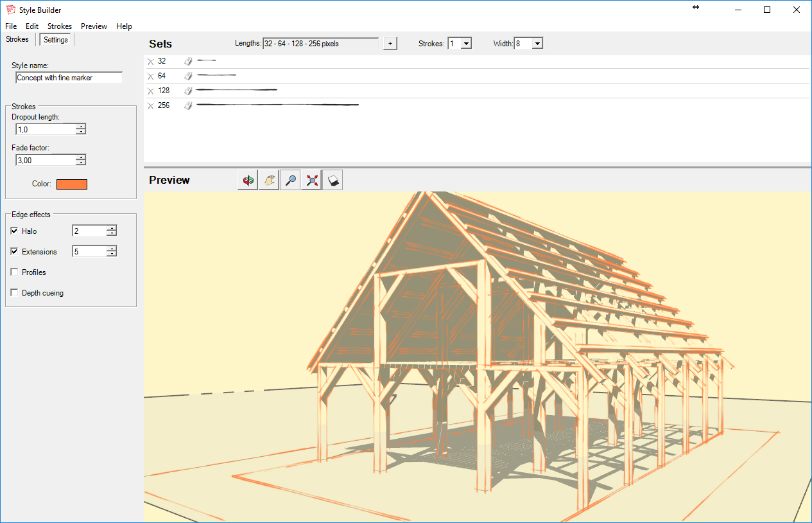The height and width of the screenshot is (523, 812).
Task: Open the Preview menu
Action: click(x=94, y=26)
